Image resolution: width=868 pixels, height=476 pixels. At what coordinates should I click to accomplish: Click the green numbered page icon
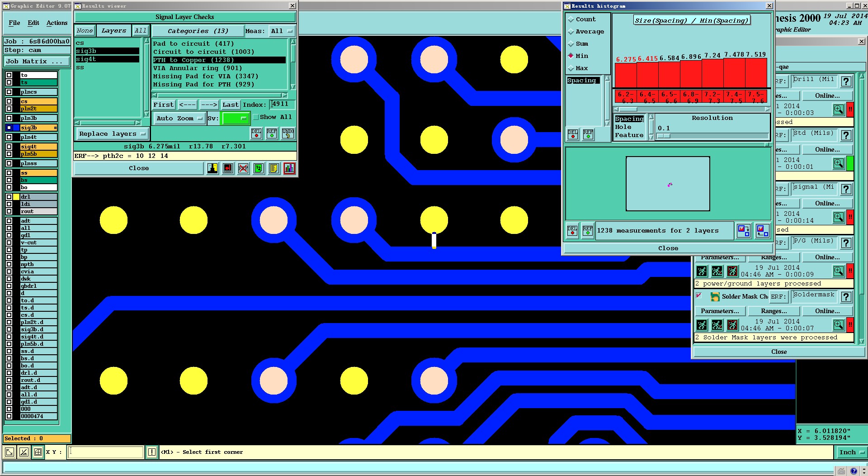pos(259,168)
